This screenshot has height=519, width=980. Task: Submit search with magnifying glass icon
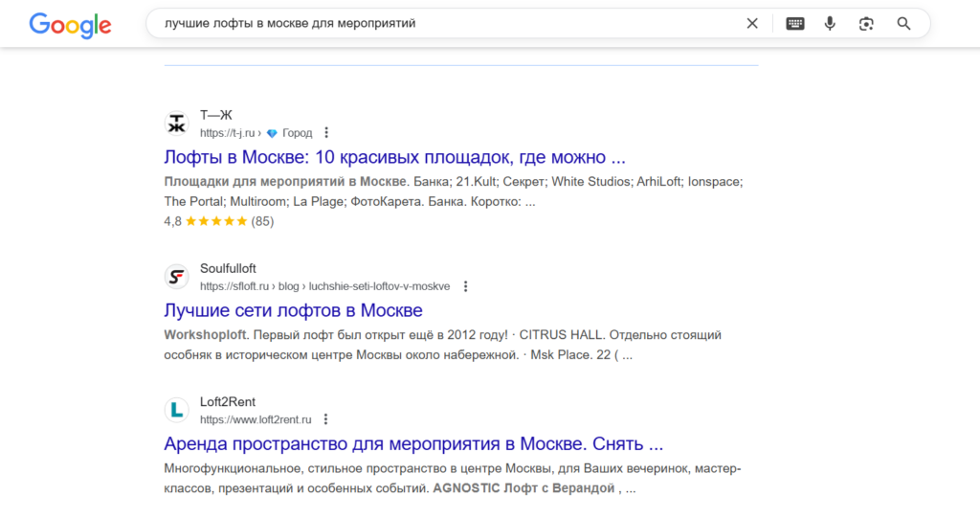[x=903, y=24]
